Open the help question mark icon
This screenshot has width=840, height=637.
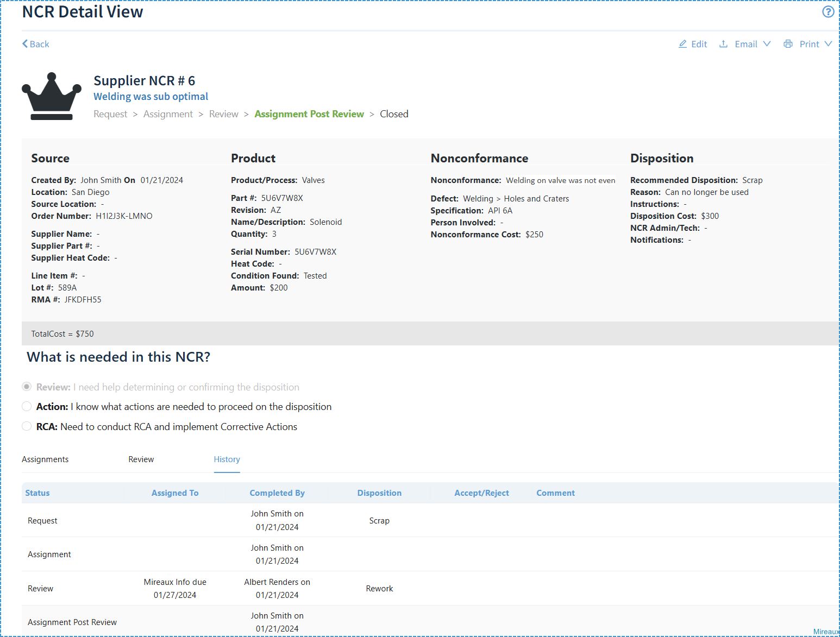coord(828,11)
